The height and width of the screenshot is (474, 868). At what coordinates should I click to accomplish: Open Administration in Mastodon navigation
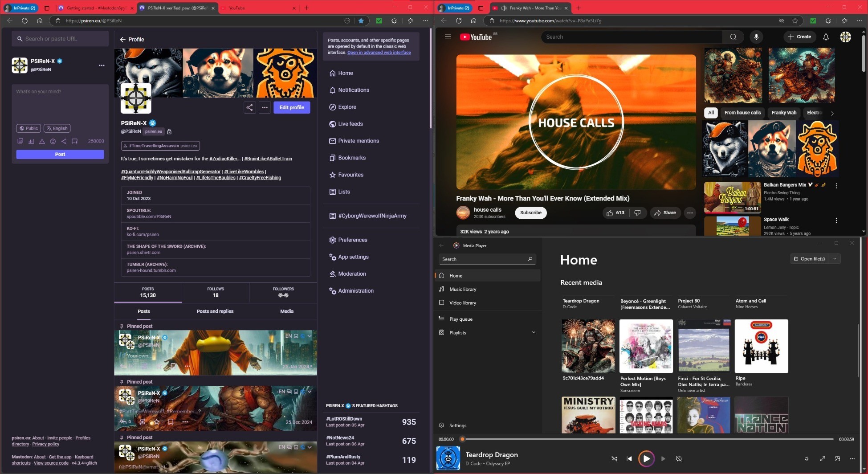point(351,290)
